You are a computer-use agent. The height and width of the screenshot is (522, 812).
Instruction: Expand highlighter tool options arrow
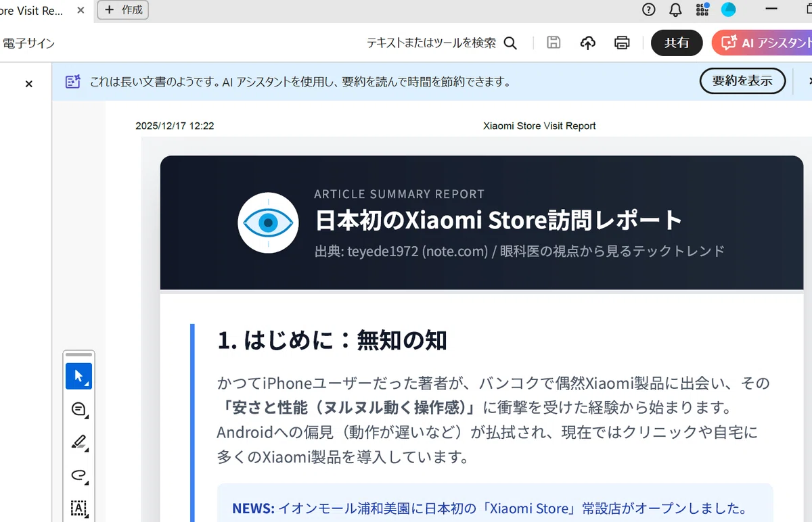click(x=87, y=450)
